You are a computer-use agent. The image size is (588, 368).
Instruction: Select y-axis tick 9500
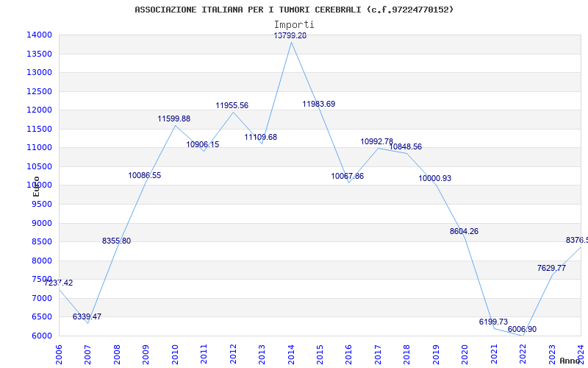point(42,204)
